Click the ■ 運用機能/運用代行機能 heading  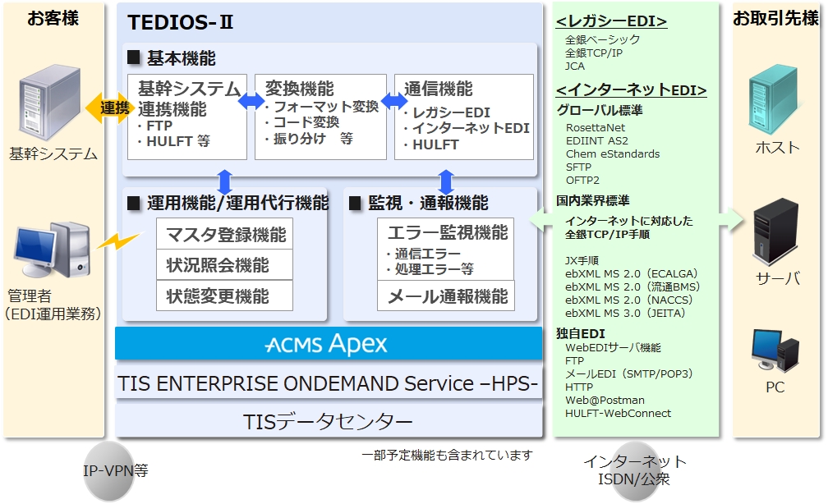pos(228,203)
